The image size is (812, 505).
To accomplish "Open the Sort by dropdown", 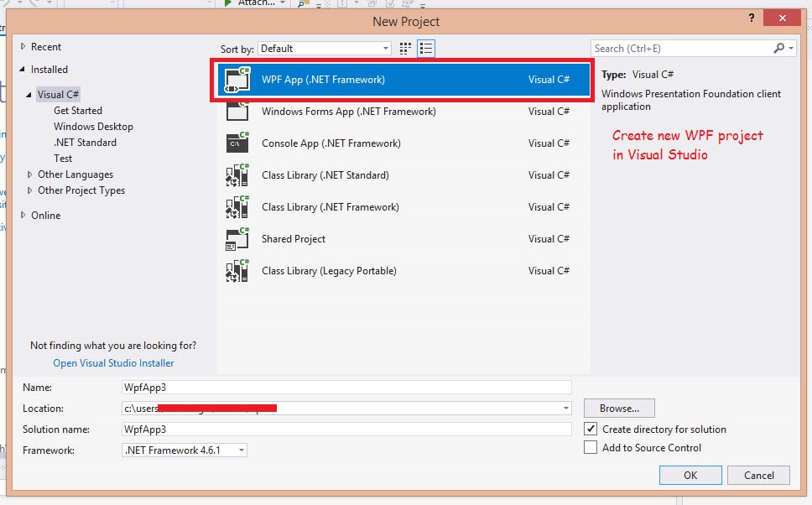I will pyautogui.click(x=324, y=49).
